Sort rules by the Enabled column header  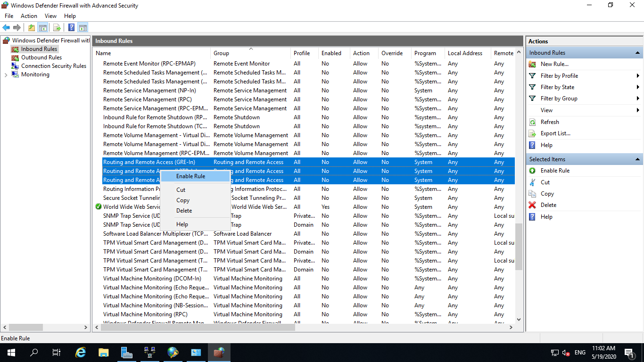coord(334,53)
